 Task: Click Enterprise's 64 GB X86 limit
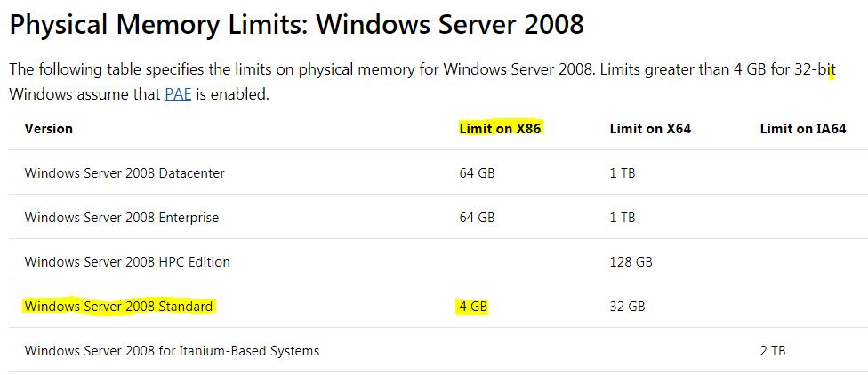click(x=477, y=218)
